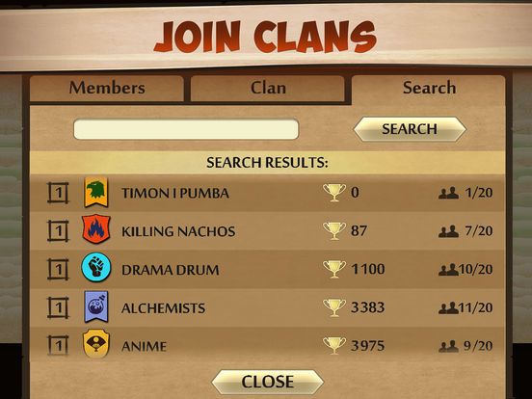Click the members icon beside 9/20

(448, 346)
